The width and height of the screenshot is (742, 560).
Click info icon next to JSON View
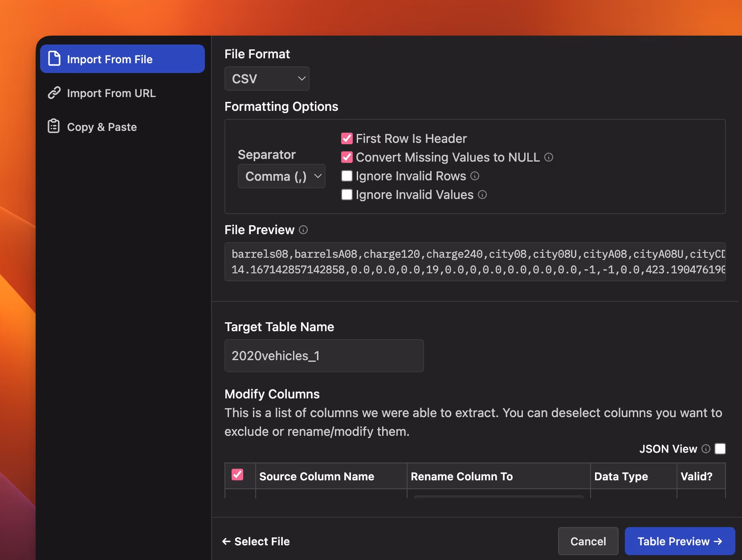(x=706, y=449)
